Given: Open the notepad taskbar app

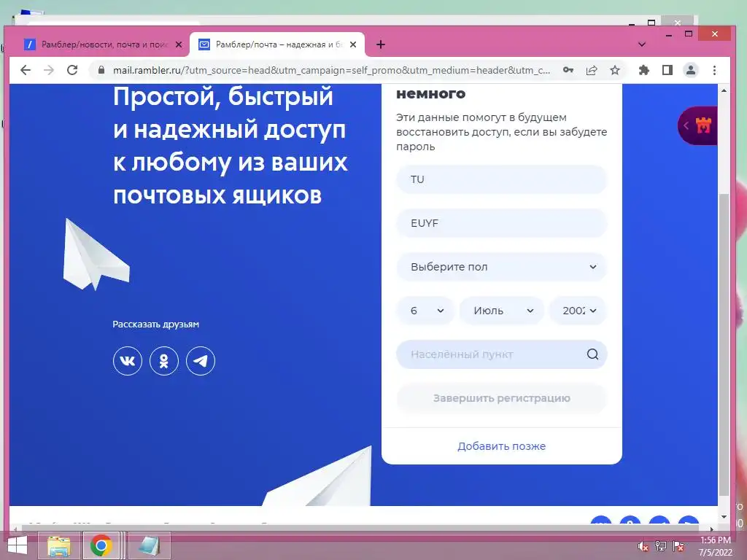Looking at the screenshot, I should coord(149,545).
